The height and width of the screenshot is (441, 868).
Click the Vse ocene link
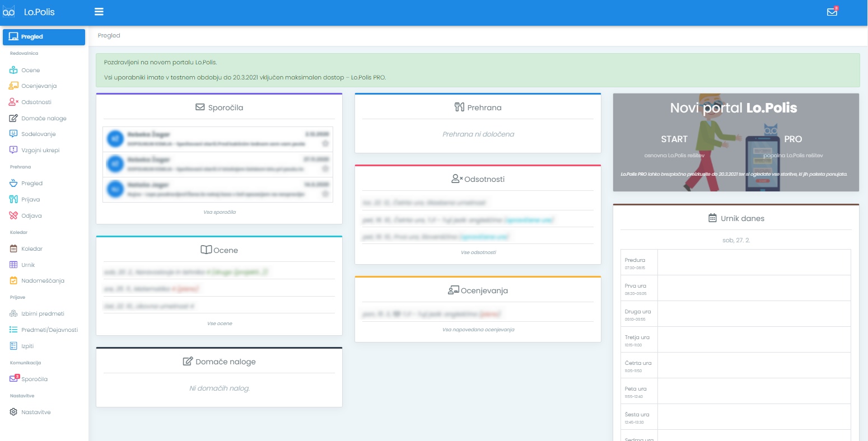[220, 323]
